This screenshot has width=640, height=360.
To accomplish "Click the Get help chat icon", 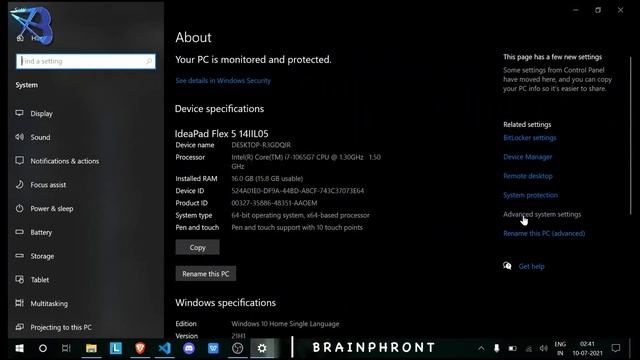I will pos(507,266).
